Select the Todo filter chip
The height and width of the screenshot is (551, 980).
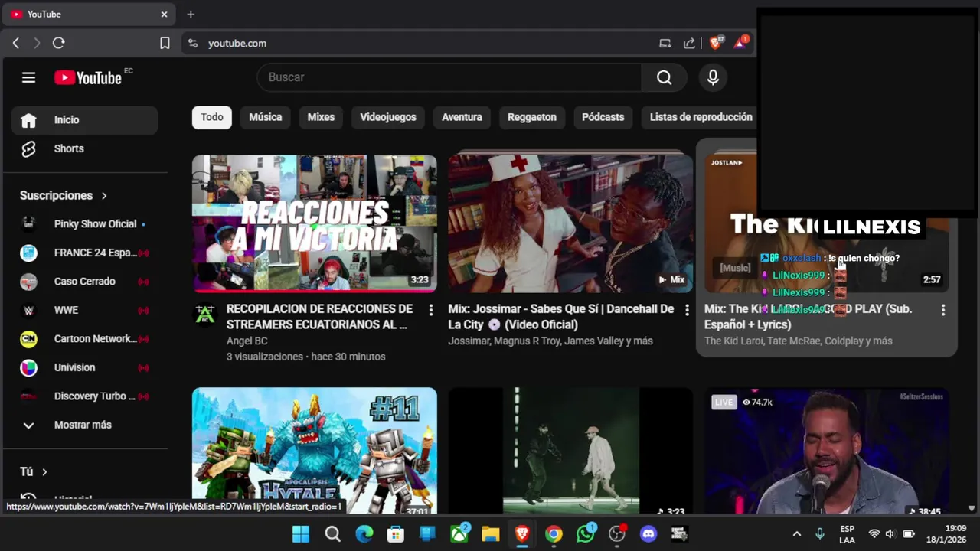tap(212, 117)
